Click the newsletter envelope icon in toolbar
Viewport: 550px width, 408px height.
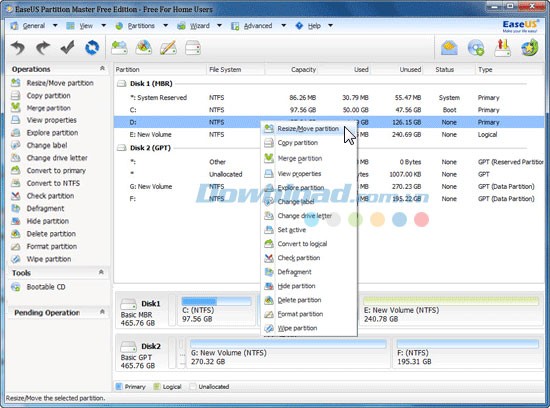pyautogui.click(x=449, y=48)
